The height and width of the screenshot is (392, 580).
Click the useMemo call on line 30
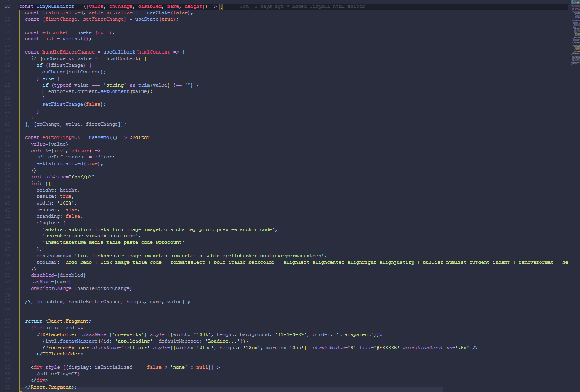pyautogui.click(x=99, y=137)
